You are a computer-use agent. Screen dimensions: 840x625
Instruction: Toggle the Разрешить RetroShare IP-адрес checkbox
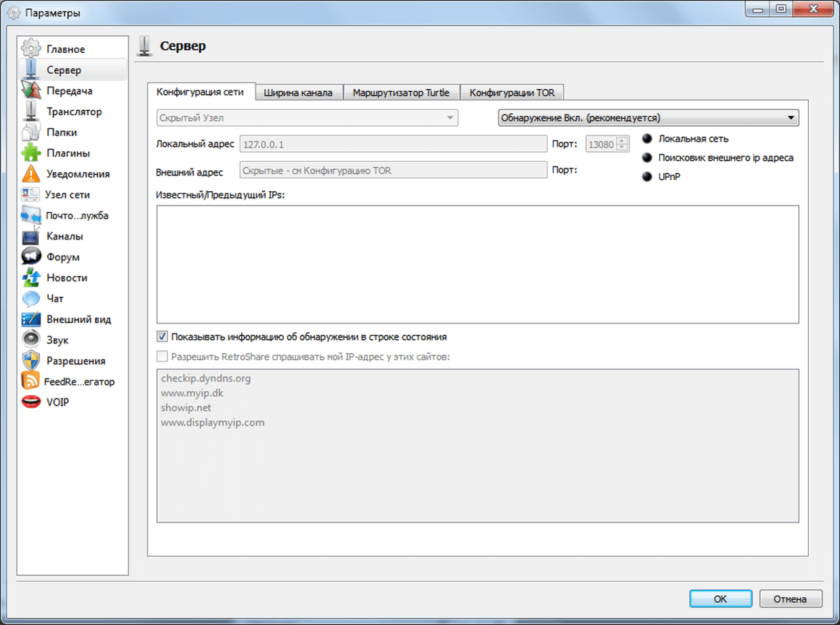coord(162,357)
